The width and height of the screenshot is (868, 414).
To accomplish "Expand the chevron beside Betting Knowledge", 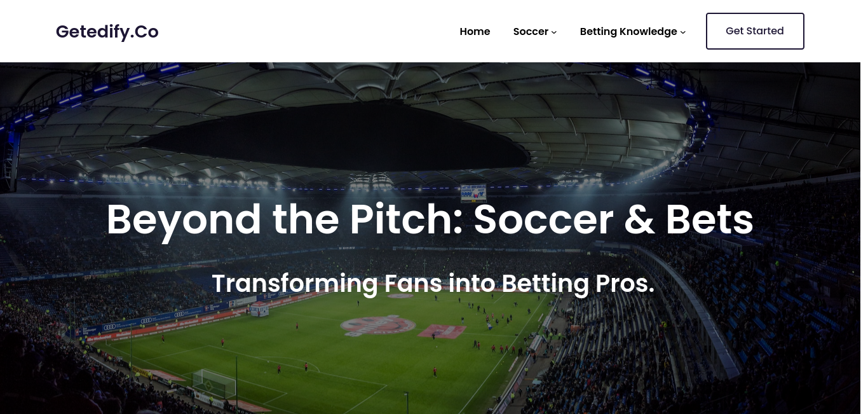I will [683, 32].
